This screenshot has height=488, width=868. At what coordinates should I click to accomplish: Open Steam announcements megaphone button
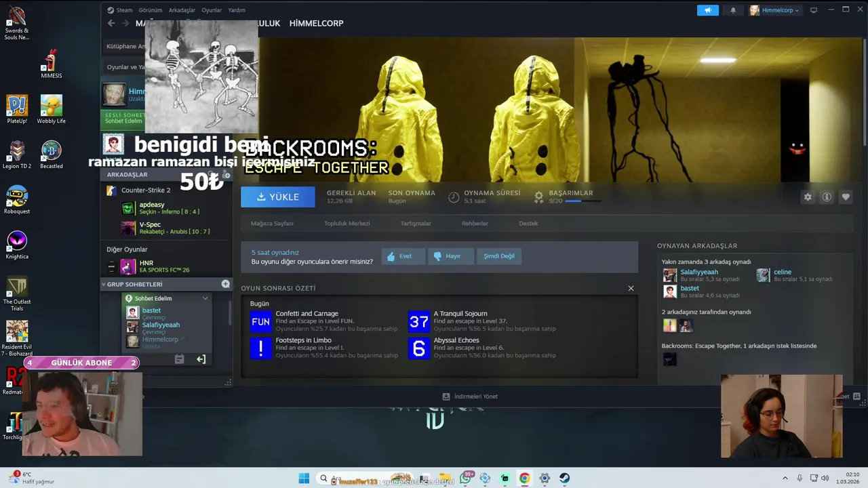pyautogui.click(x=707, y=10)
